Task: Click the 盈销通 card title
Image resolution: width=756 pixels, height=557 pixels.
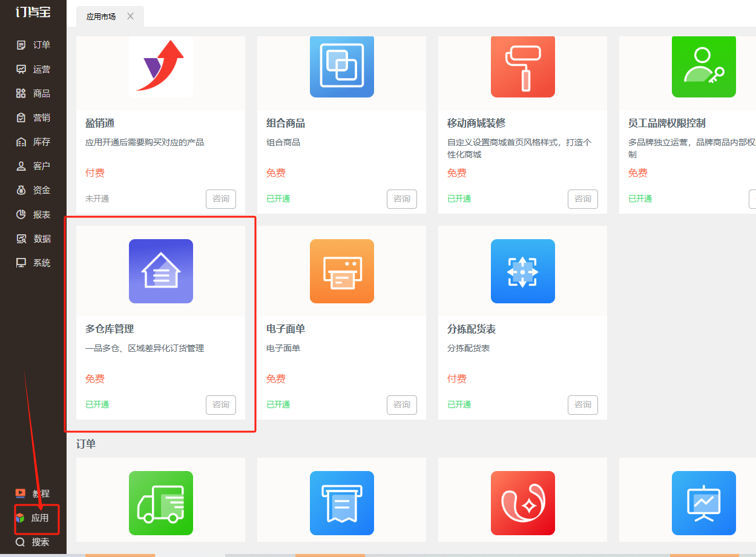Action: 100,124
